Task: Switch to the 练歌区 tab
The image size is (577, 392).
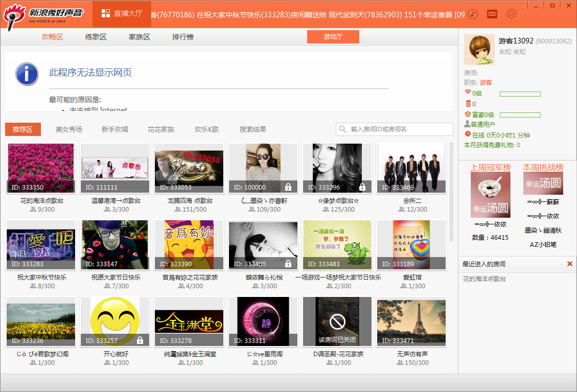Action: pyautogui.click(x=96, y=37)
